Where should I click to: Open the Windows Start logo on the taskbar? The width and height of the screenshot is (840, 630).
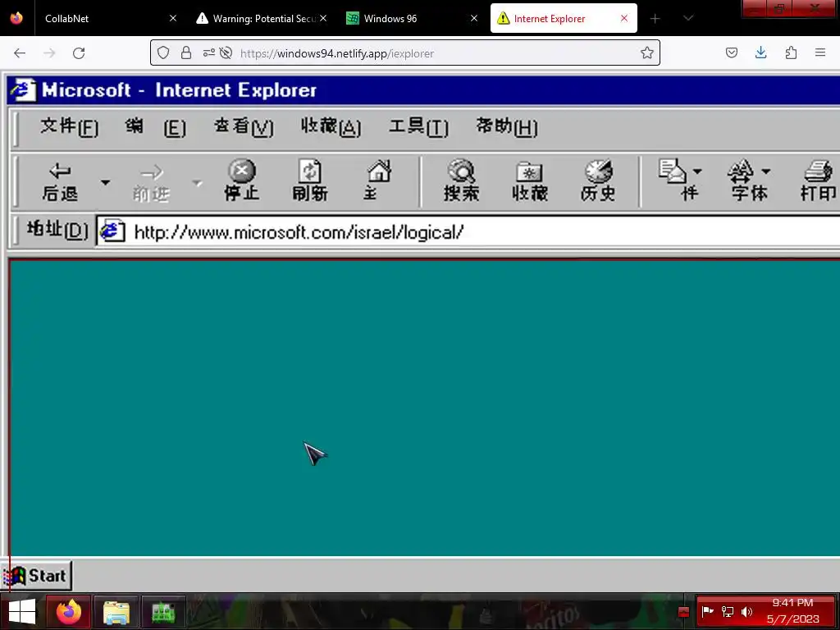click(22, 612)
